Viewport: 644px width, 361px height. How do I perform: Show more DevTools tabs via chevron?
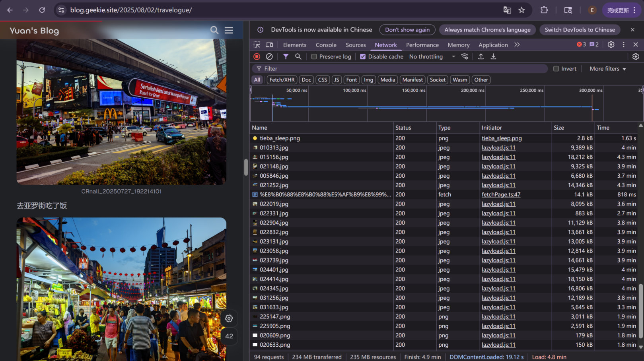pos(517,45)
